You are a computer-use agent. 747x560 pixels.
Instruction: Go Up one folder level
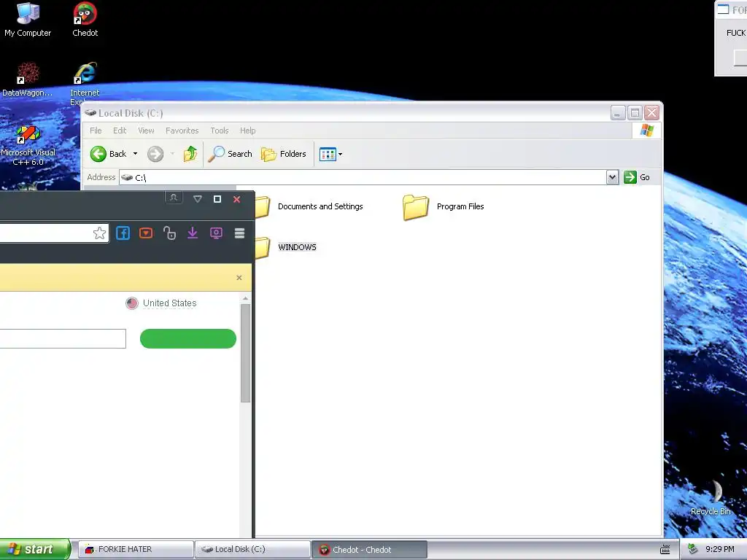(x=190, y=154)
